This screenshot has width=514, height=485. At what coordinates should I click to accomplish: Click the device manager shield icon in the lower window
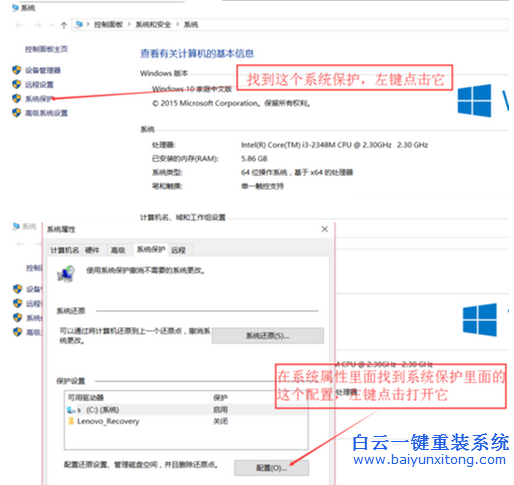pyautogui.click(x=17, y=289)
